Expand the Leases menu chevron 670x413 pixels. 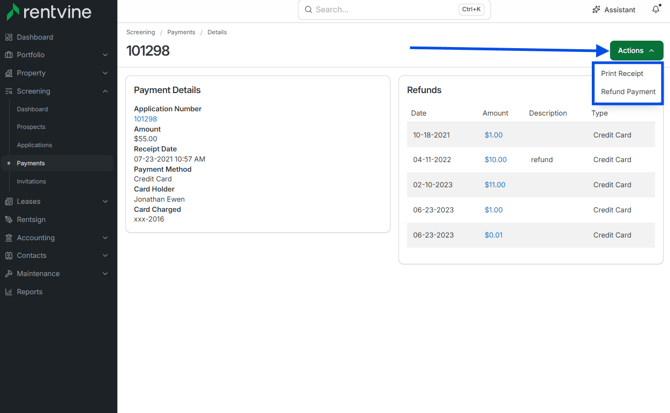(105, 201)
